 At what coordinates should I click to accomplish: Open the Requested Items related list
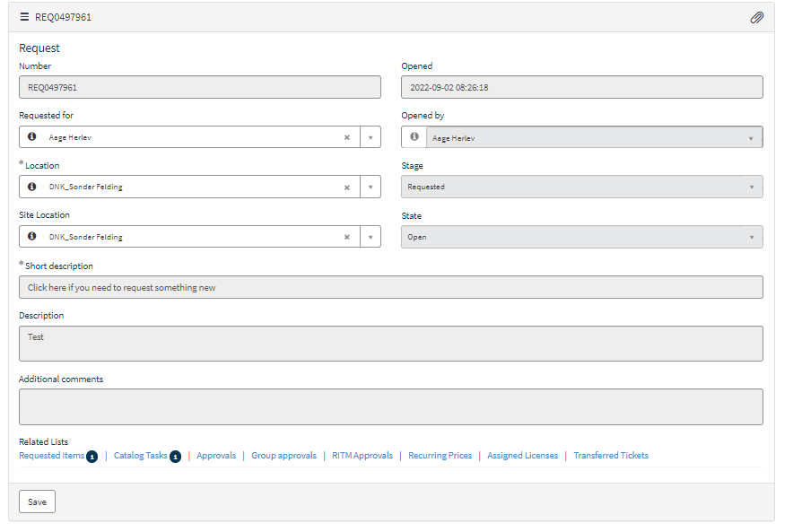[52, 456]
